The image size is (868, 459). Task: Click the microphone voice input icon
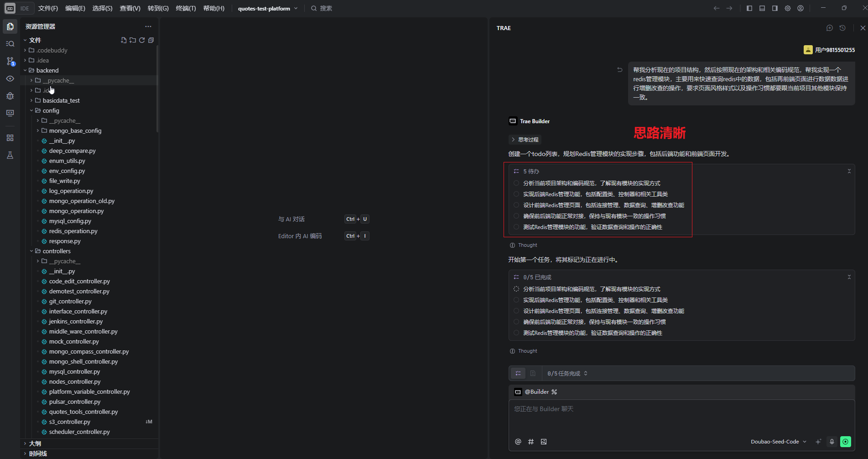832,442
